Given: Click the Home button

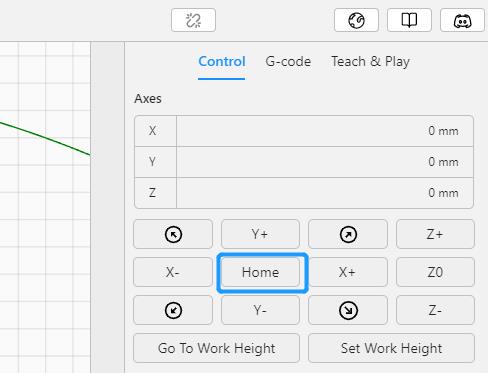Looking at the screenshot, I should pyautogui.click(x=260, y=272).
